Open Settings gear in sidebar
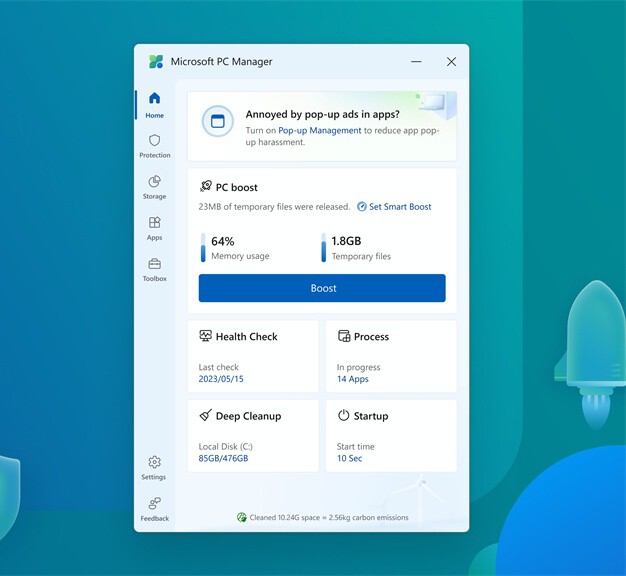This screenshot has width=626, height=576. (154, 462)
